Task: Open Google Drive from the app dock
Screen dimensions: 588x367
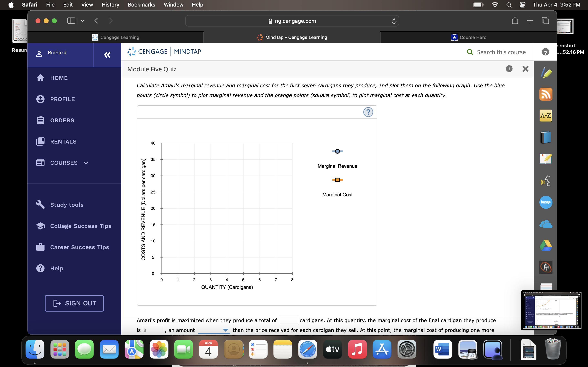Action: (x=546, y=245)
